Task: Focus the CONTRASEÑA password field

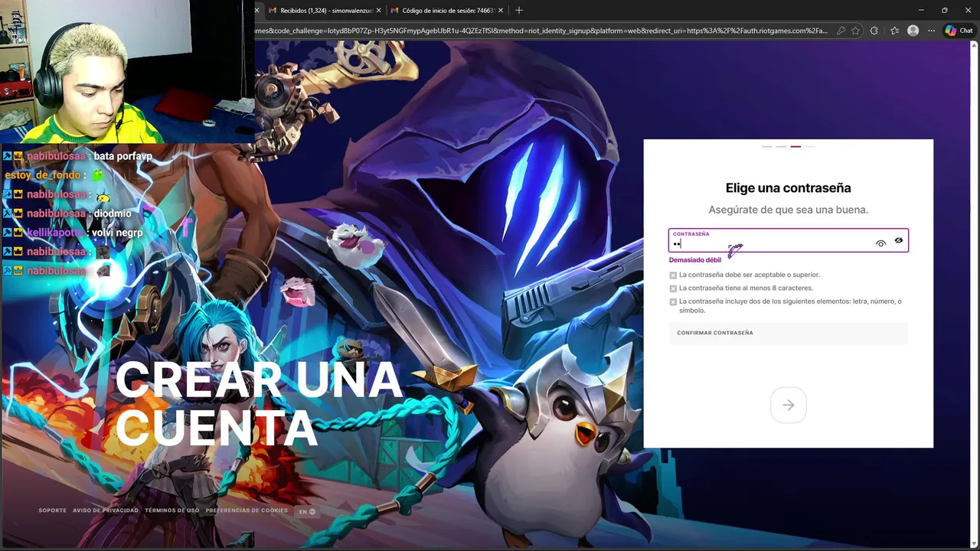Action: coord(788,240)
